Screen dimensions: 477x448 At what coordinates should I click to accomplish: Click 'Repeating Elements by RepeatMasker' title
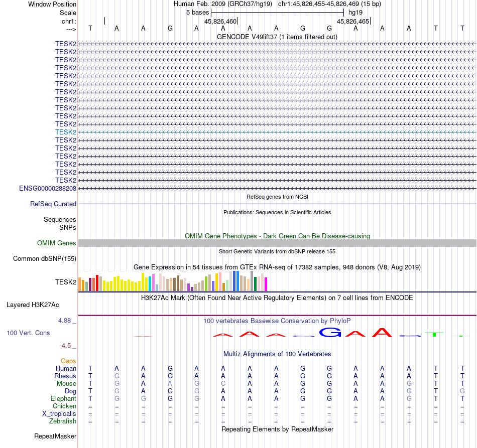click(277, 429)
